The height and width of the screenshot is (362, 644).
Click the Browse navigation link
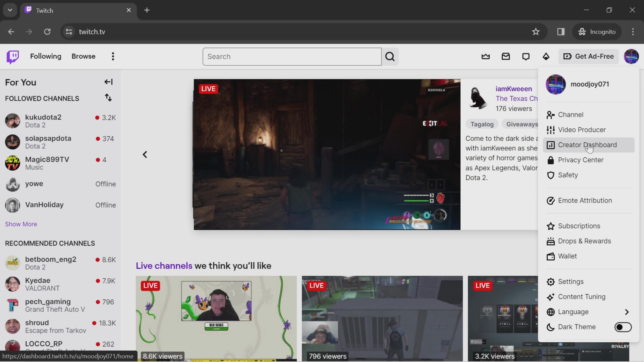84,56
